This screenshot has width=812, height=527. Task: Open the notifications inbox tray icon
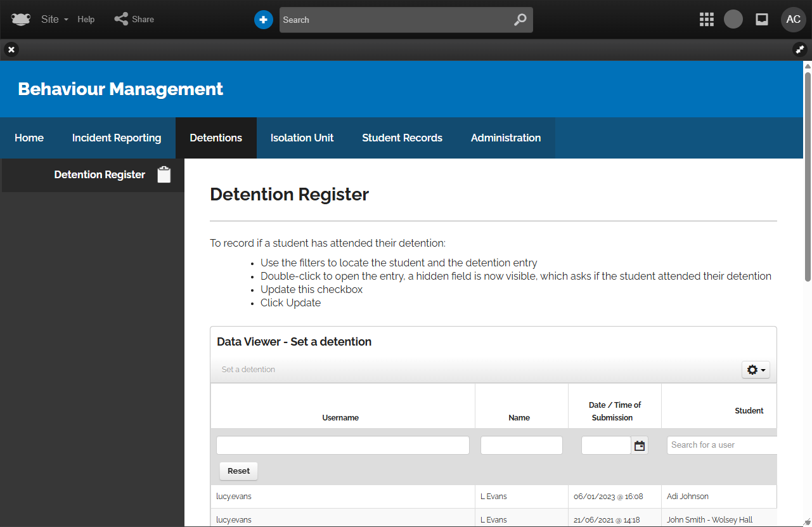coord(762,20)
